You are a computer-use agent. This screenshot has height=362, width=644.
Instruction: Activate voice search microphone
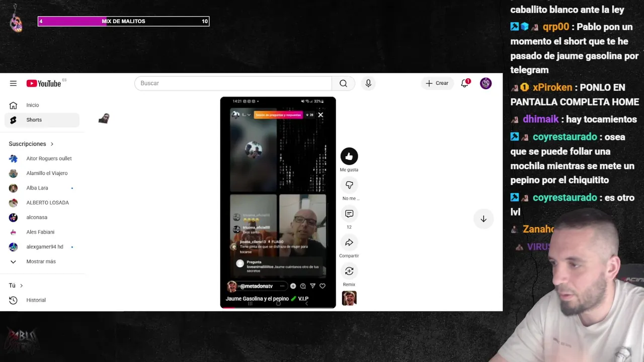pyautogui.click(x=368, y=83)
